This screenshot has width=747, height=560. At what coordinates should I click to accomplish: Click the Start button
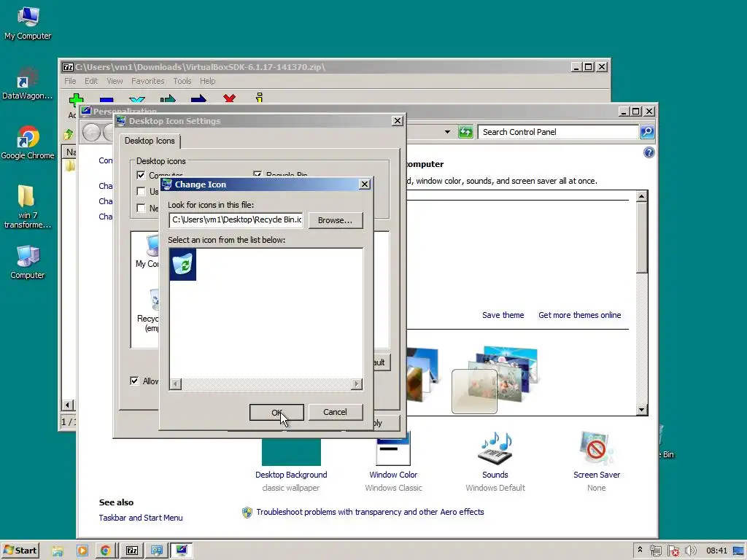[x=20, y=551]
